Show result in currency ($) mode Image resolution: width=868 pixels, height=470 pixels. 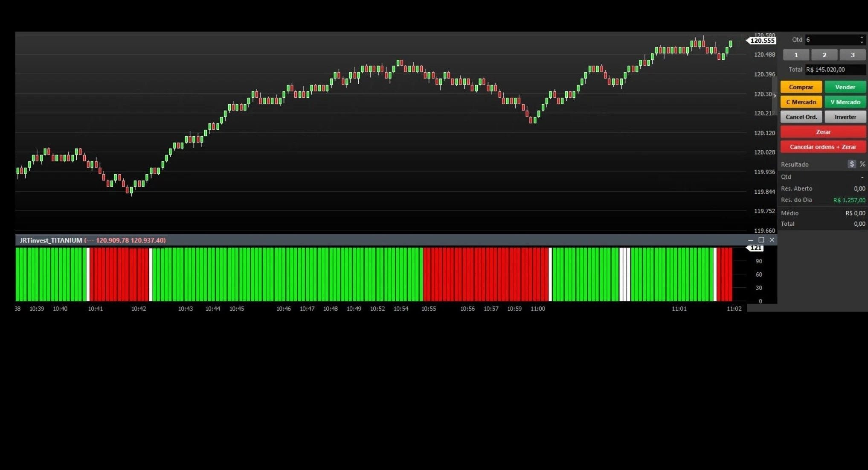point(851,164)
